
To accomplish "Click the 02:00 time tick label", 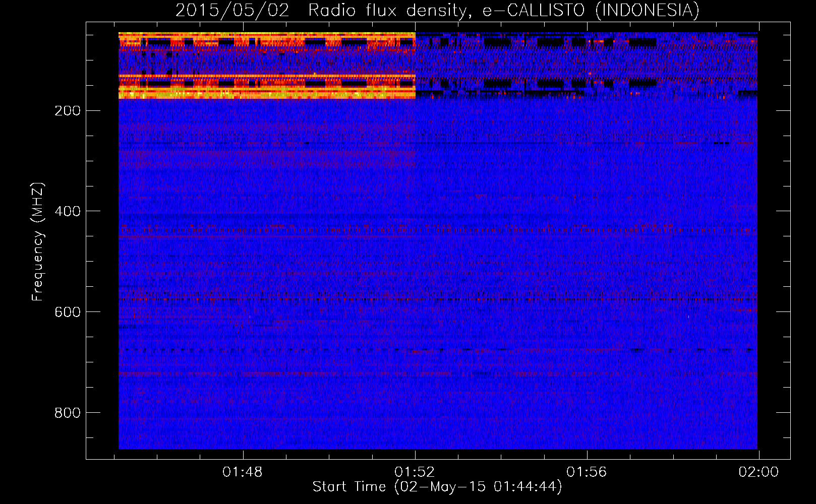I will click(759, 472).
